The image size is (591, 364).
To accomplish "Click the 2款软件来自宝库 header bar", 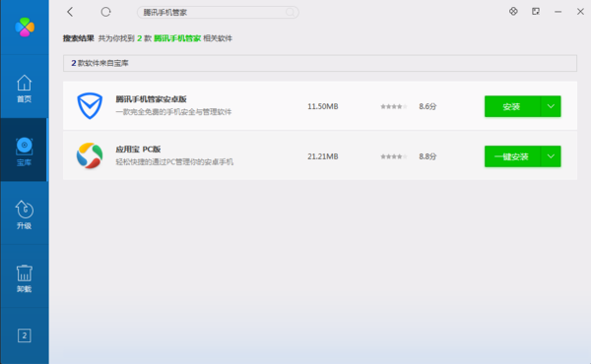I will click(x=320, y=63).
